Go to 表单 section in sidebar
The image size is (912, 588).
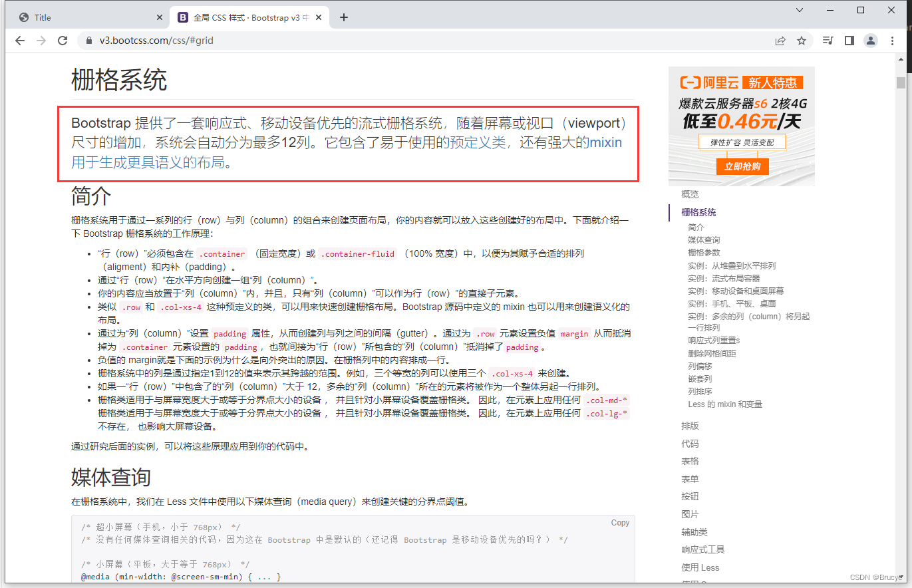point(690,479)
